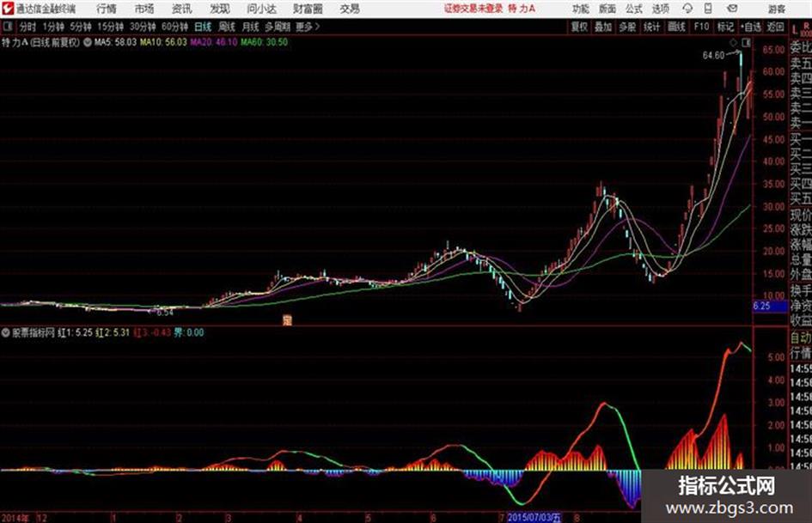The width and height of the screenshot is (812, 523).
Task: Click the 红1: 5.25 indicator value
Action: coord(75,333)
